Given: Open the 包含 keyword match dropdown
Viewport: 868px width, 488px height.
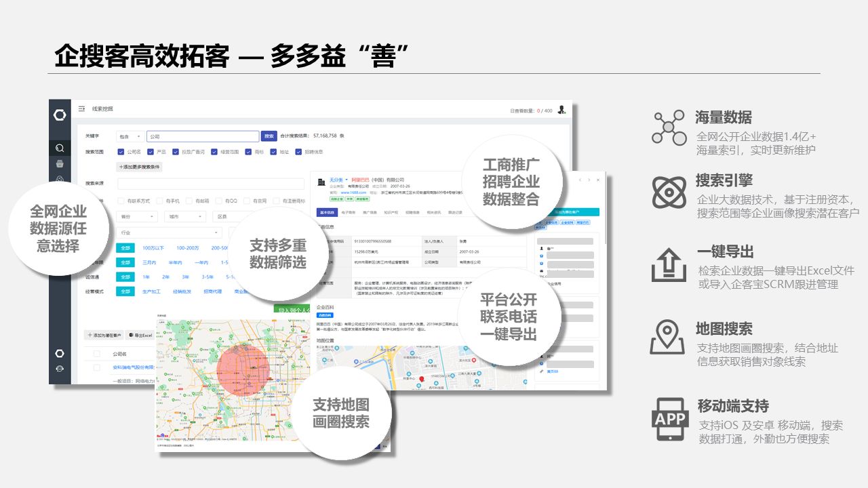Looking at the screenshot, I should [x=130, y=136].
